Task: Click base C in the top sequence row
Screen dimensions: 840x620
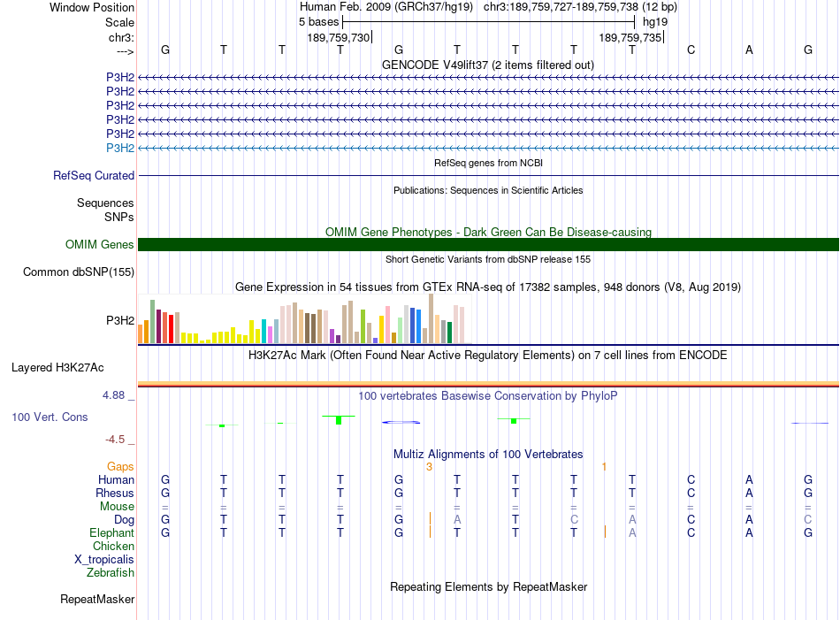Action: [x=691, y=50]
